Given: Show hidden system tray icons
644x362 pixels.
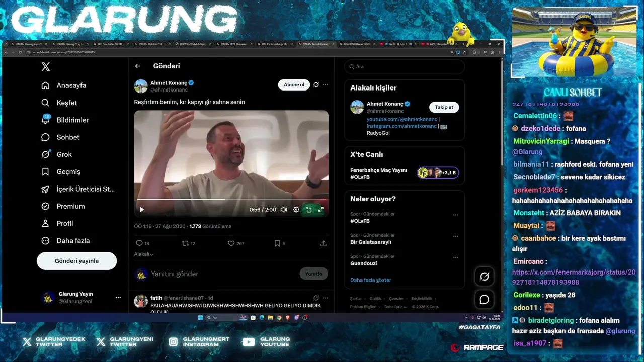Looking at the screenshot, I should [466, 318].
